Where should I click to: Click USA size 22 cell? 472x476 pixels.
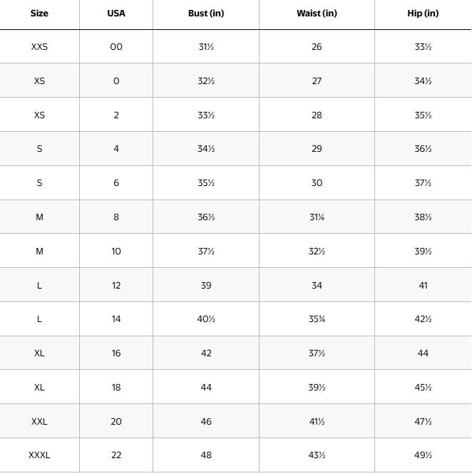(x=116, y=455)
